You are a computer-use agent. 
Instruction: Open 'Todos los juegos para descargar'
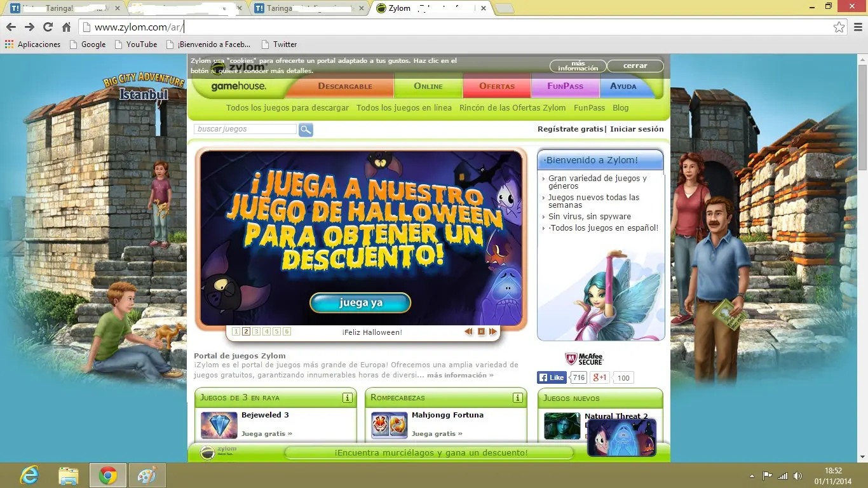pos(287,108)
